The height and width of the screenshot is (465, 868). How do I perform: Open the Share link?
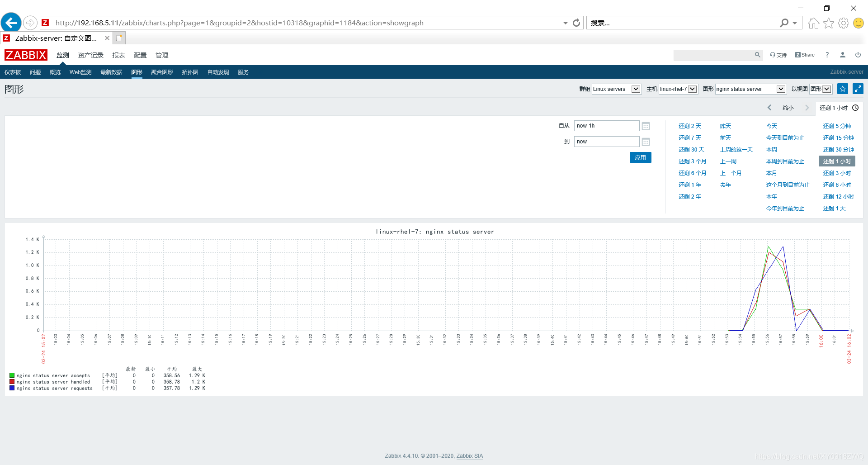805,55
